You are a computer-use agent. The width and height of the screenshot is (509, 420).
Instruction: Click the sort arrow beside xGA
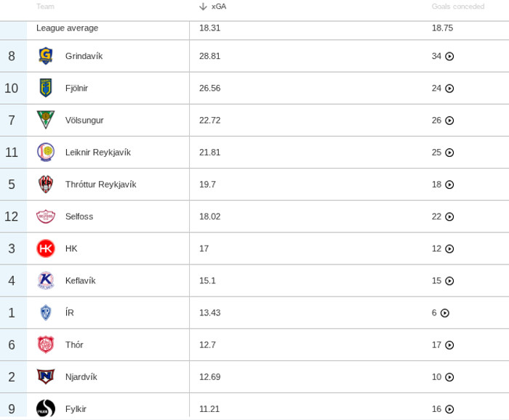pyautogui.click(x=204, y=7)
